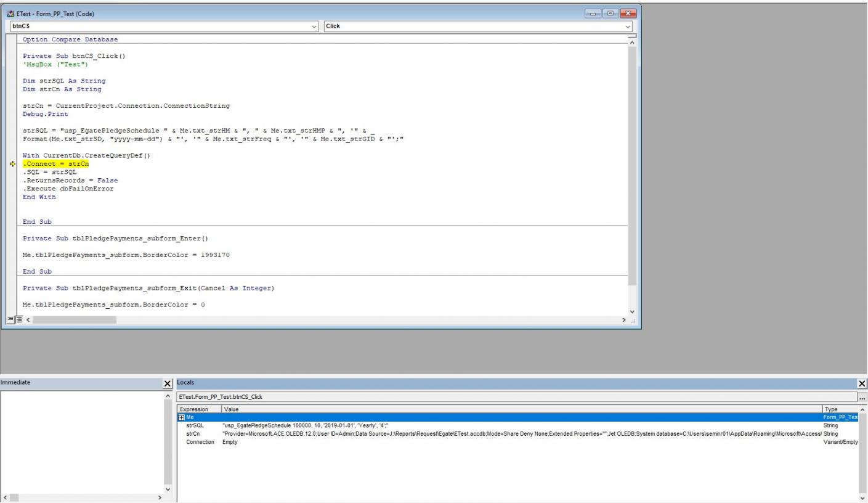Close the Locals window
868x503 pixels.
[x=862, y=383]
